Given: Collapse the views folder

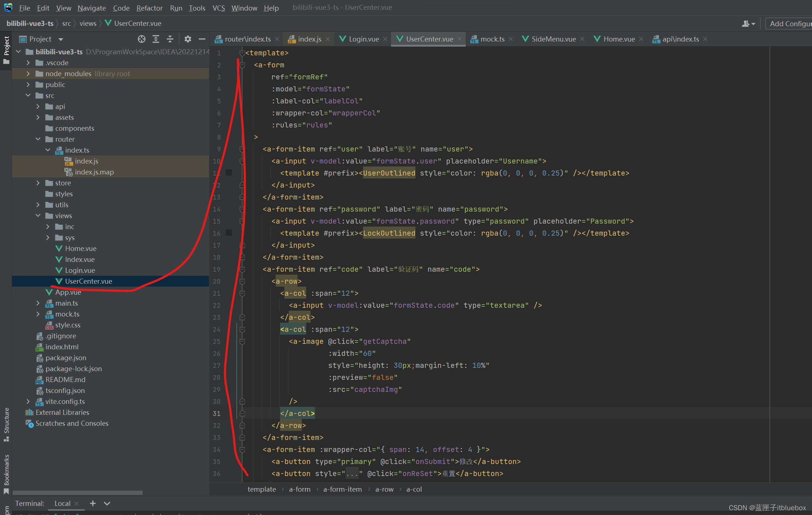Looking at the screenshot, I should [x=38, y=216].
